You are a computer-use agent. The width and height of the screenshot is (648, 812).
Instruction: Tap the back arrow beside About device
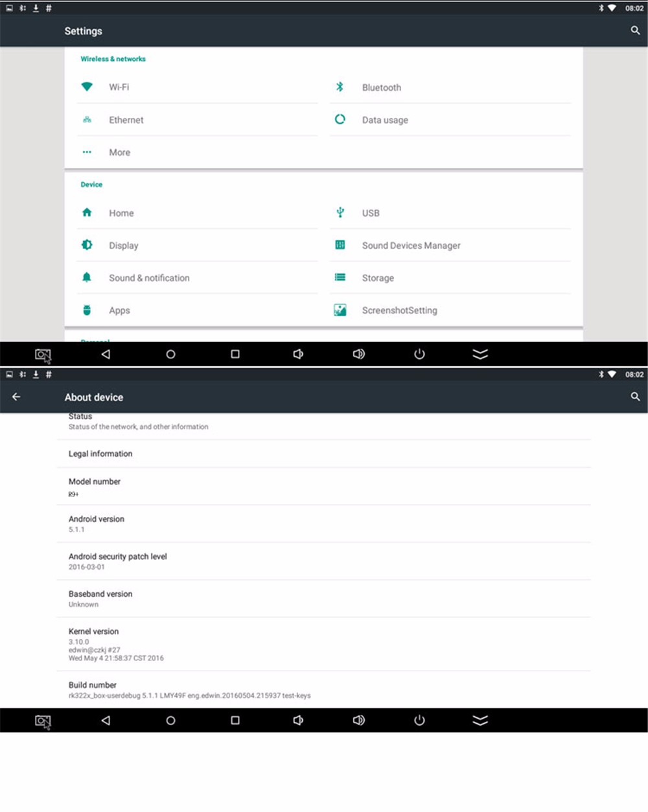point(16,397)
